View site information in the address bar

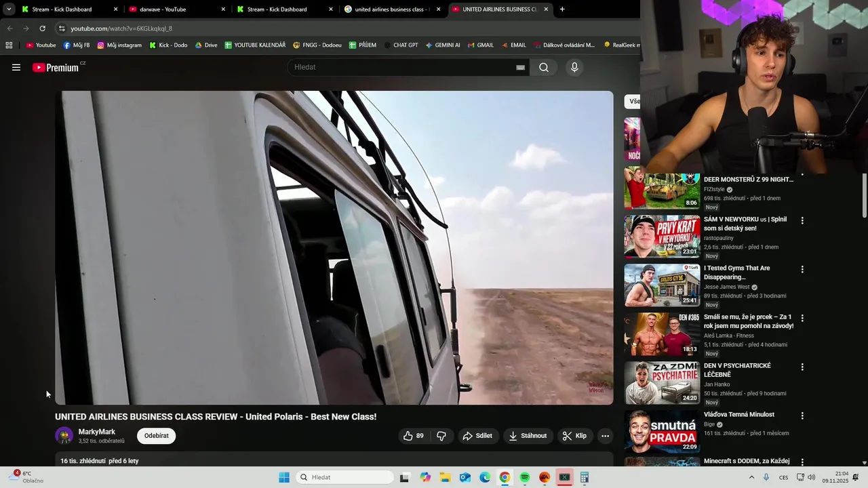click(61, 28)
